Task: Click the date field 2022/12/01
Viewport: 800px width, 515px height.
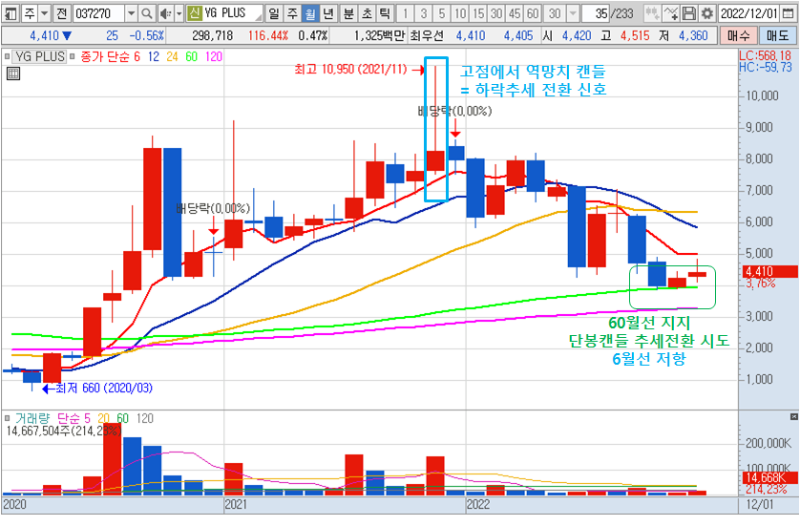Action: [749, 13]
